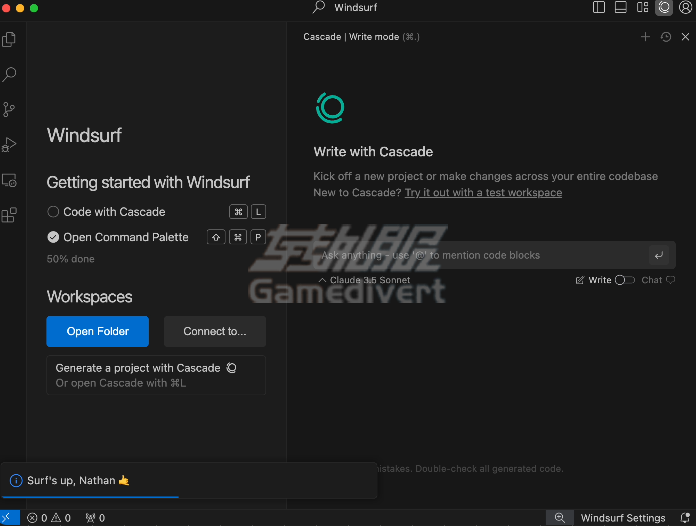Toggle the primary sidebar layout icon
This screenshot has height=526, width=696.
click(599, 7)
